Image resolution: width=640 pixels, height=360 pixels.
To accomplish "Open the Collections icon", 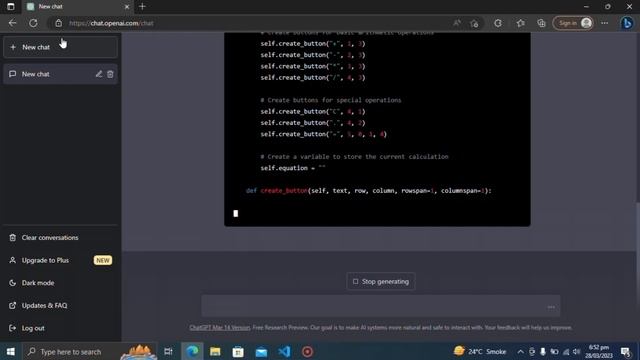I will click(x=542, y=23).
